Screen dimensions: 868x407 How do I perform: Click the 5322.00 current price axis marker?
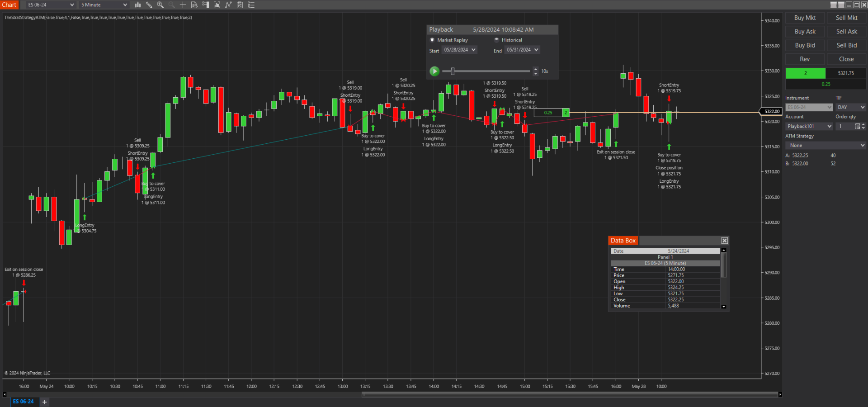(772, 111)
